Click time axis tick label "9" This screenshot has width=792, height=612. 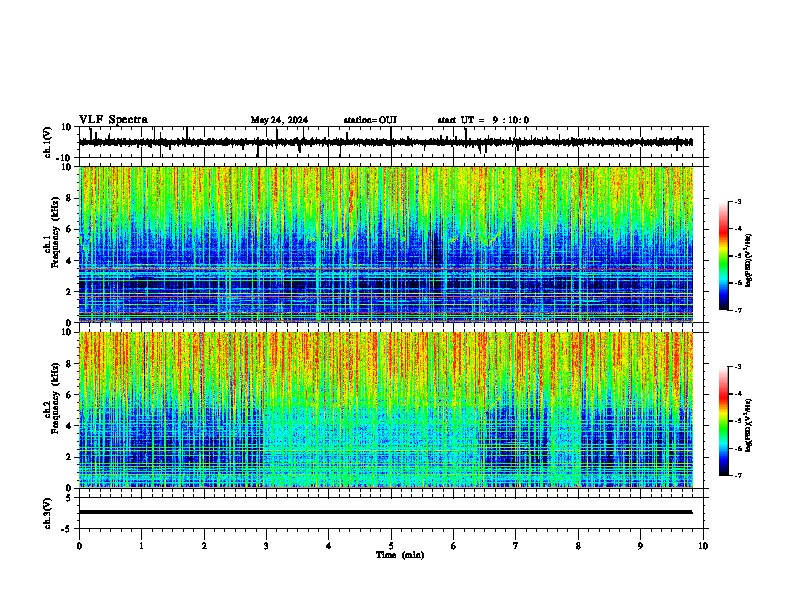[x=640, y=546]
